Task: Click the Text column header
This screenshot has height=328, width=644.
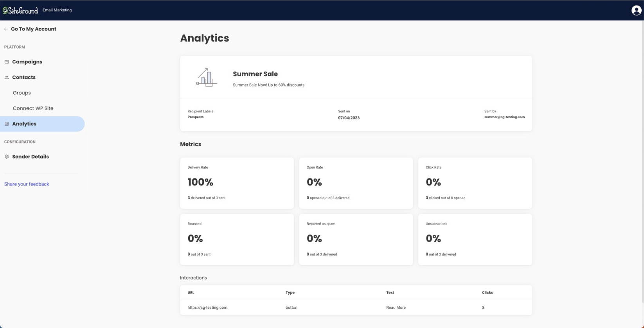Action: coord(390,293)
